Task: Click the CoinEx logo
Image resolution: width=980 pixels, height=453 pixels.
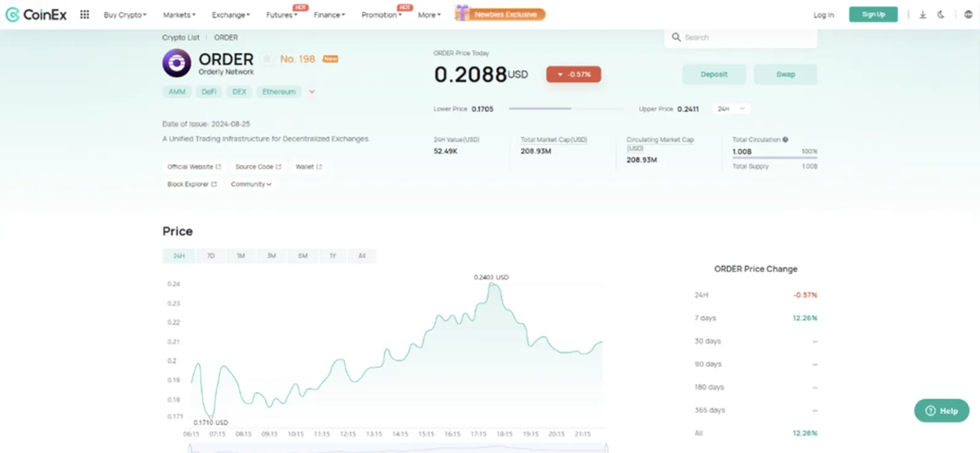Action: click(x=36, y=14)
